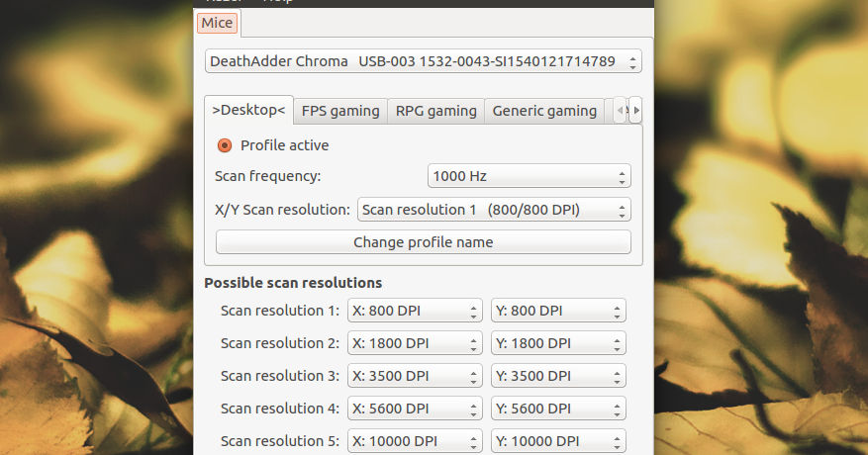The height and width of the screenshot is (455, 868).
Task: Open the RPG gaming profile tab
Action: click(x=436, y=111)
